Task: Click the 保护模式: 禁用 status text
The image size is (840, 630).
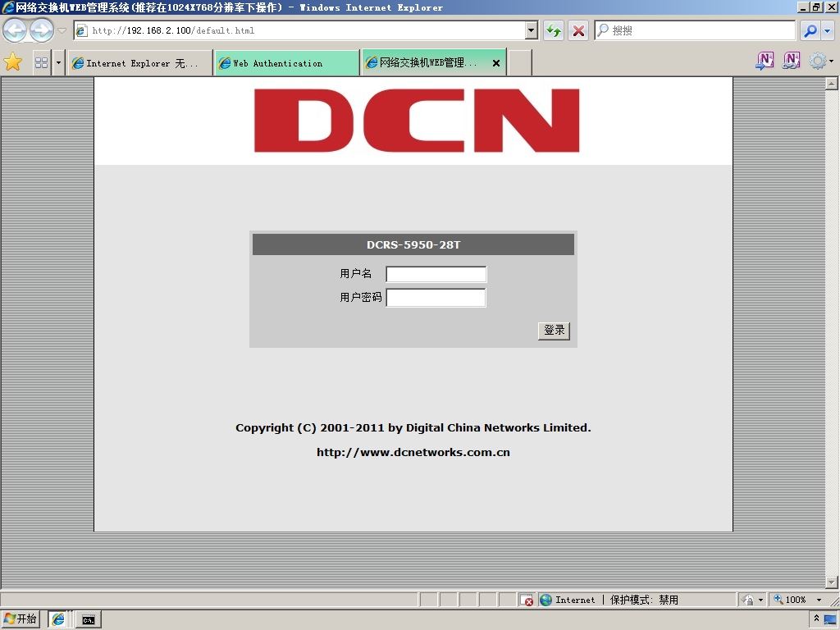Action: pos(644,600)
